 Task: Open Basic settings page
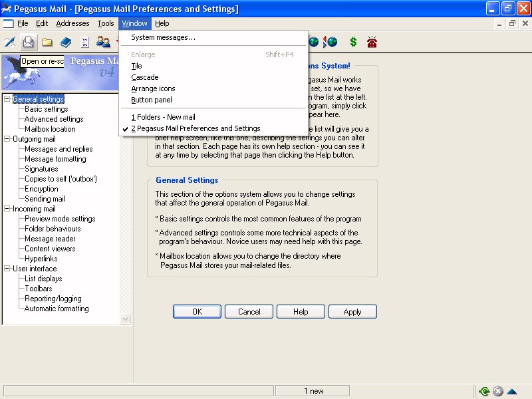coord(47,109)
